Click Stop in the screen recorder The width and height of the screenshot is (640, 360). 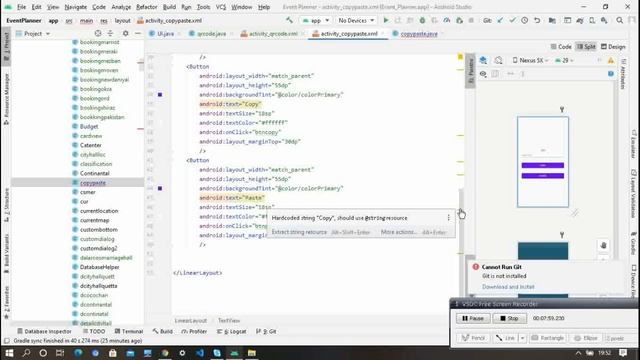(509, 318)
